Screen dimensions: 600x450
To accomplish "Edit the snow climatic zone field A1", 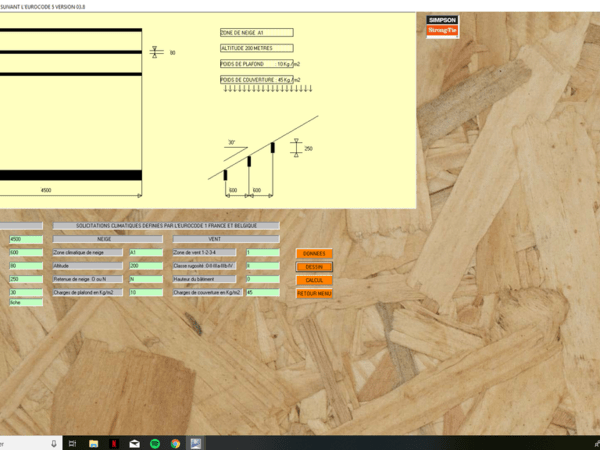I will (145, 253).
